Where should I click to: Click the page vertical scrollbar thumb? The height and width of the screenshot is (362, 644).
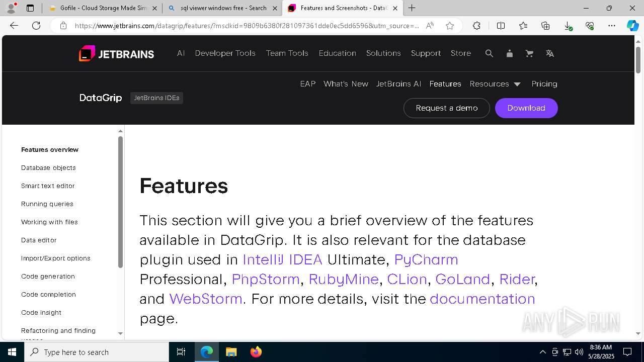tap(638, 59)
